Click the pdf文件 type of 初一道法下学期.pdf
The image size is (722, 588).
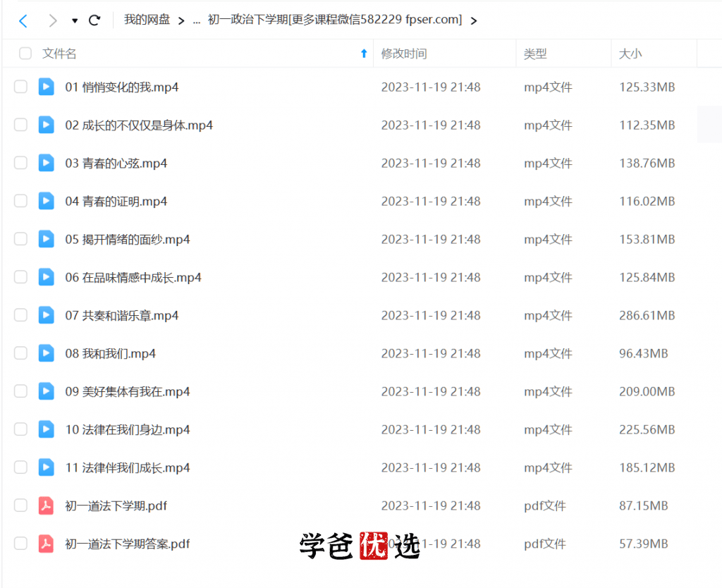pos(545,506)
